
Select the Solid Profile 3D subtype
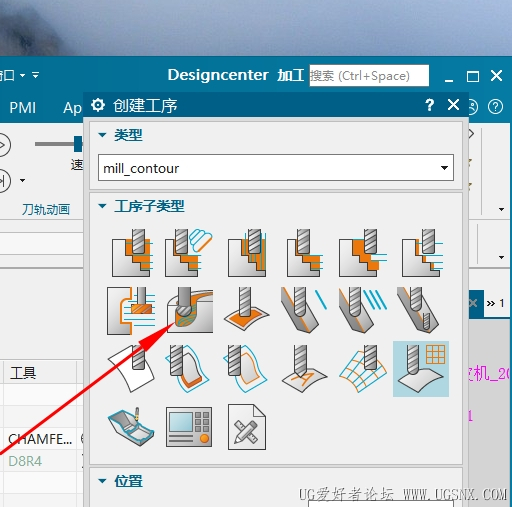point(187,369)
